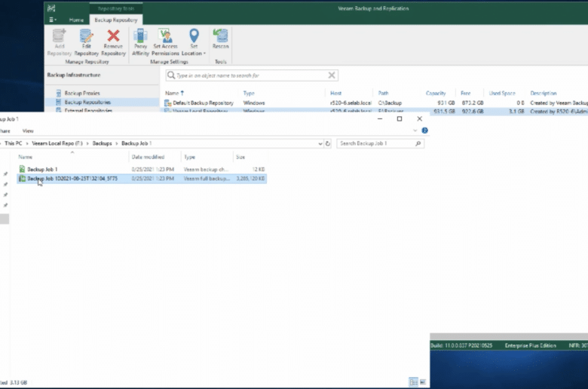The height and width of the screenshot is (389, 588).
Task: Click Backup Job 1 breadcrumb
Action: pos(136,143)
